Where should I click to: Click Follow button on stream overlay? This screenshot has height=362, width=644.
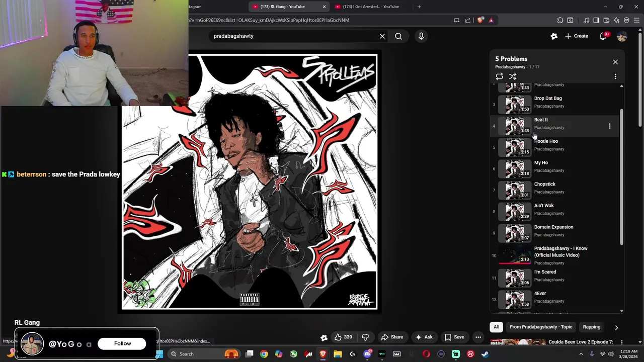[x=122, y=343]
